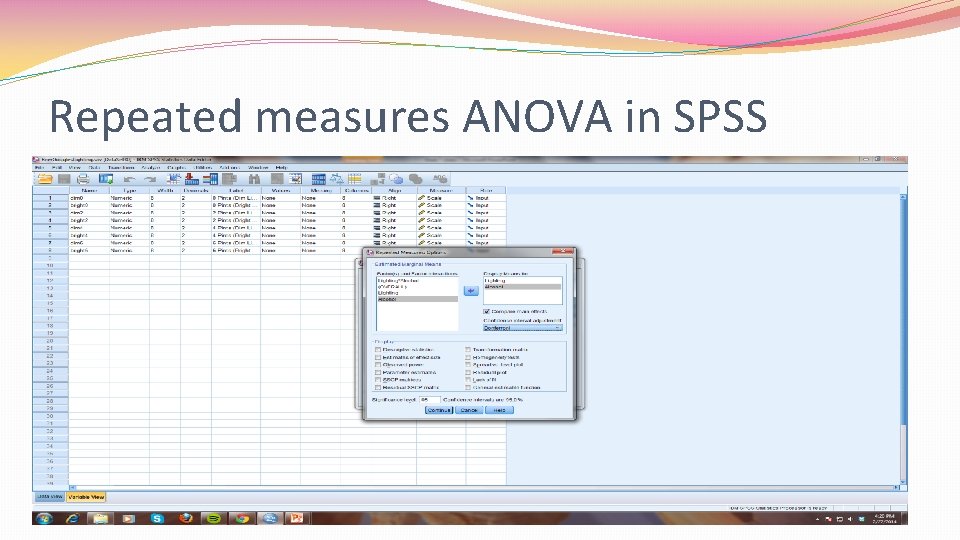
Task: Select Lighting in Display Means for list
Action: coord(522,280)
